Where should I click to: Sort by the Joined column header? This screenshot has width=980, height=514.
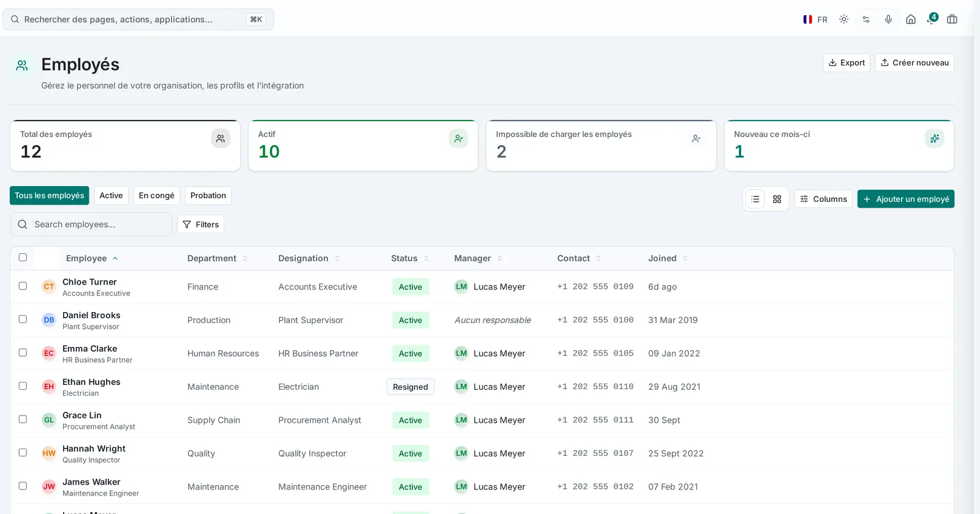click(668, 258)
